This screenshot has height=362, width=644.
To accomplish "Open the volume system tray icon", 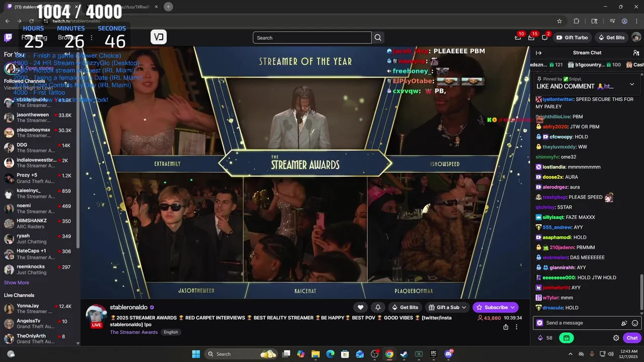I will 610,354.
